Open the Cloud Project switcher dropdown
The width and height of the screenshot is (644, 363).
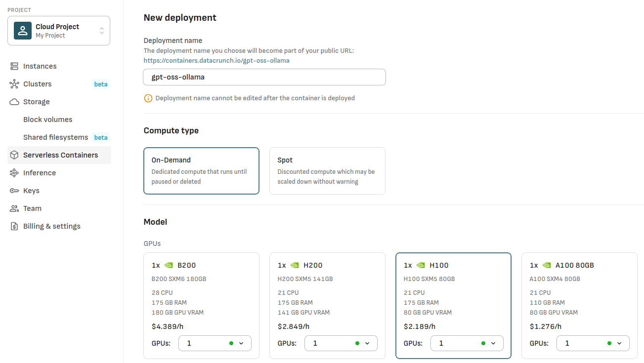click(59, 31)
